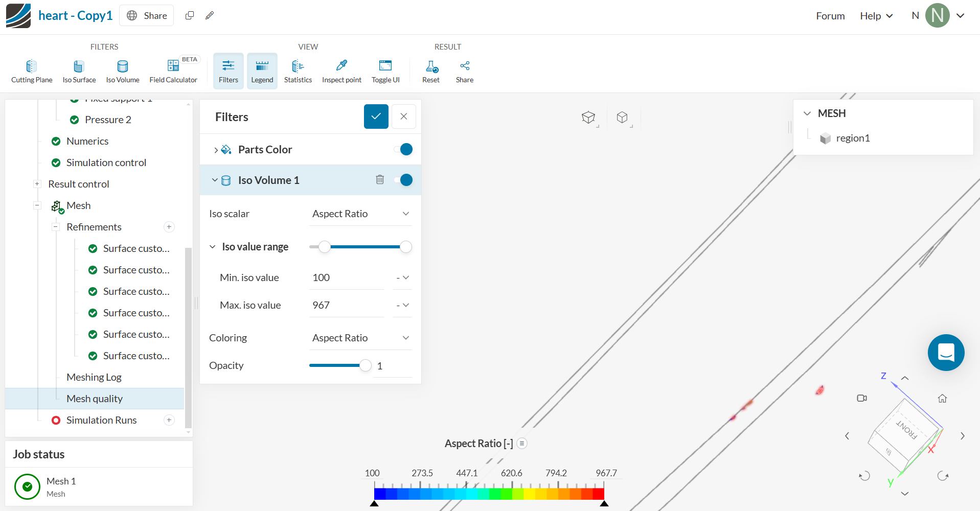Collapse the MESH panel
The image size is (980, 511).
coord(807,113)
